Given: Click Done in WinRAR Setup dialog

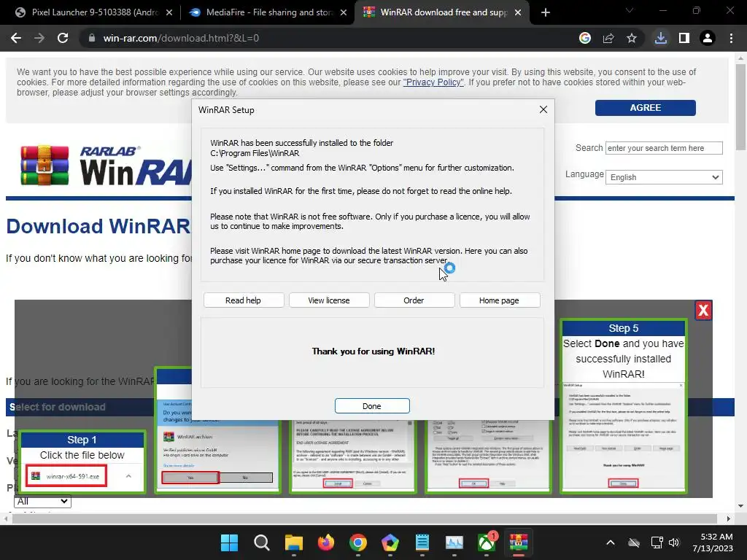Looking at the screenshot, I should coord(372,405).
